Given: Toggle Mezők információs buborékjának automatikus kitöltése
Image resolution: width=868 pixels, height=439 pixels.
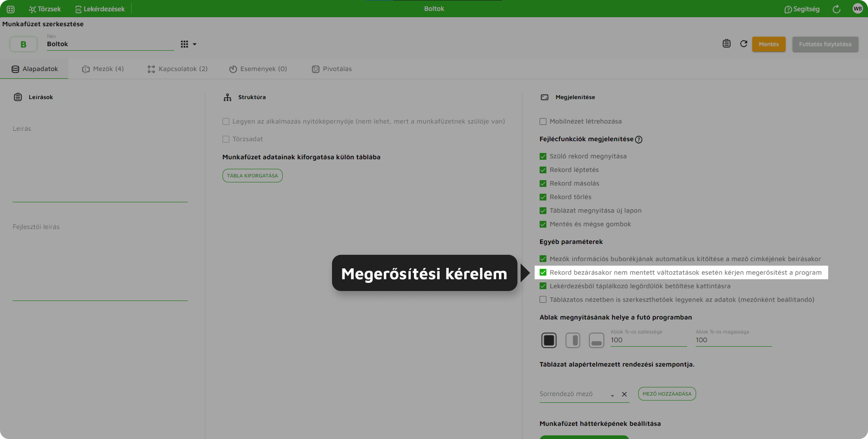Looking at the screenshot, I should coord(543,259).
